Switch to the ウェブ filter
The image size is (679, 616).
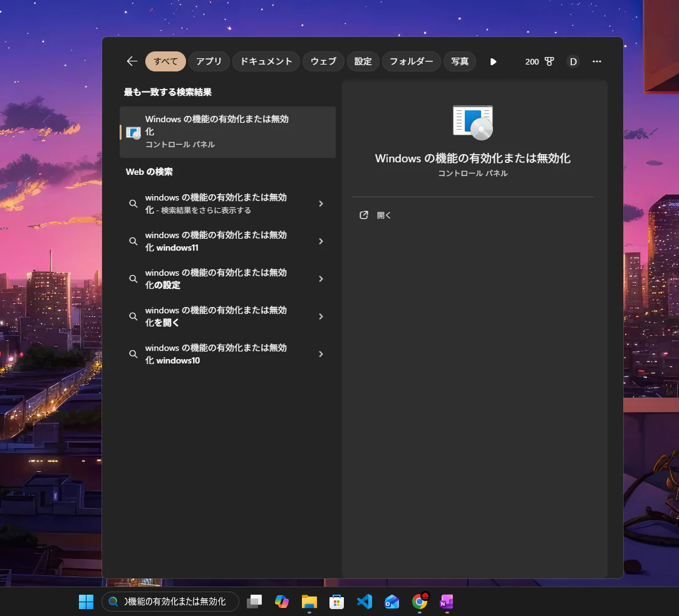323,61
